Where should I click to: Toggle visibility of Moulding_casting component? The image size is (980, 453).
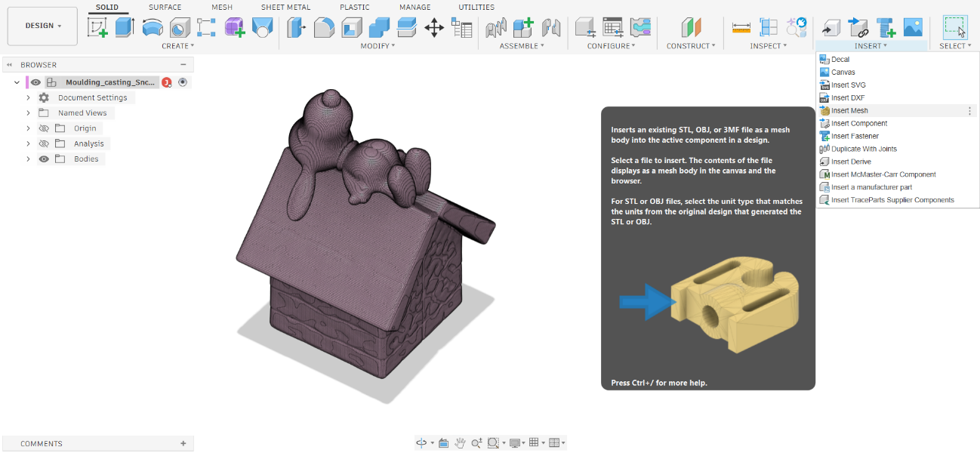coord(35,82)
